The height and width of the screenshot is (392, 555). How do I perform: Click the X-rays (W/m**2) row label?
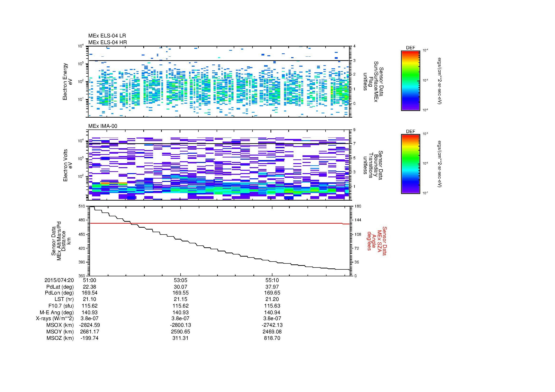[55, 318]
